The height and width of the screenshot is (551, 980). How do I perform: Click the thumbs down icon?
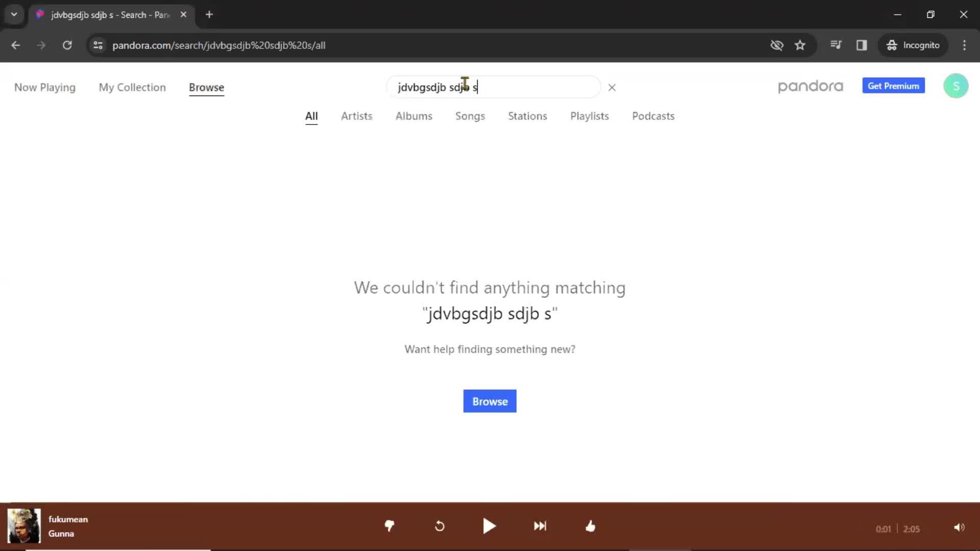tap(389, 526)
